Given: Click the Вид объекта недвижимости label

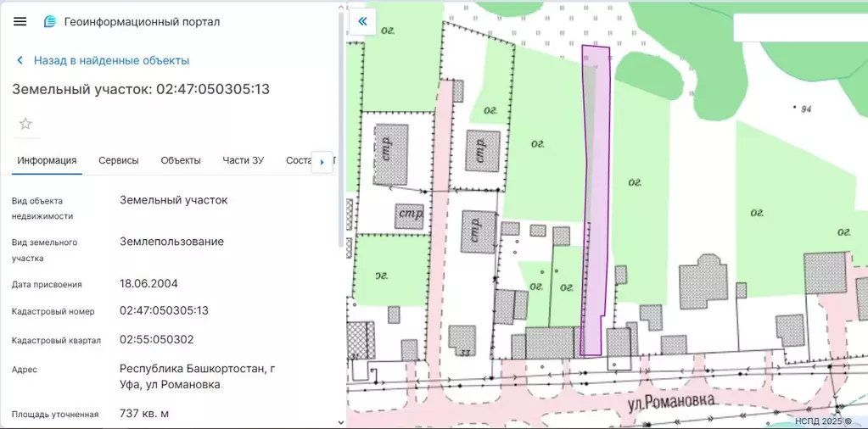Looking at the screenshot, I should click(42, 209).
